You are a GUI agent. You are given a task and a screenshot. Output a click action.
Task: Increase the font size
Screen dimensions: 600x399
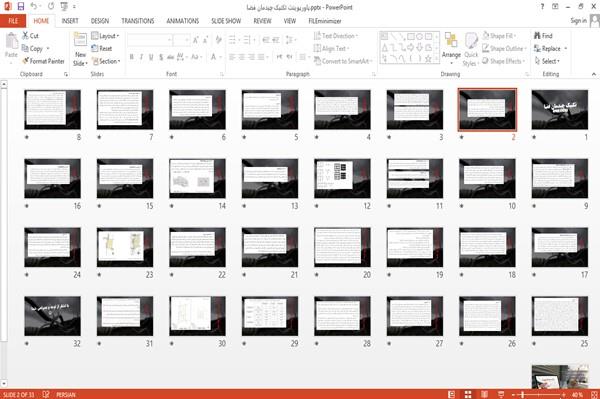click(x=196, y=40)
